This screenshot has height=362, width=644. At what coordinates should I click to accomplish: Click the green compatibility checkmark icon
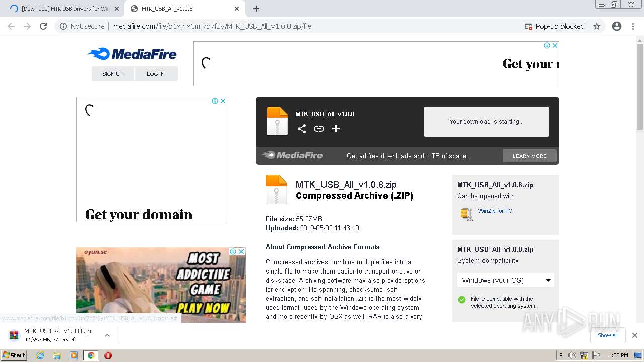coord(462,300)
